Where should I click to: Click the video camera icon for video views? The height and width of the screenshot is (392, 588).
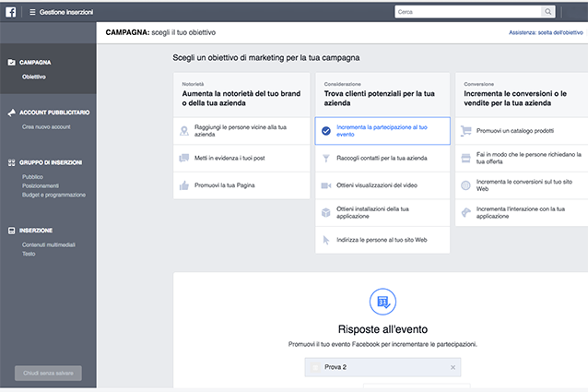tap(326, 185)
